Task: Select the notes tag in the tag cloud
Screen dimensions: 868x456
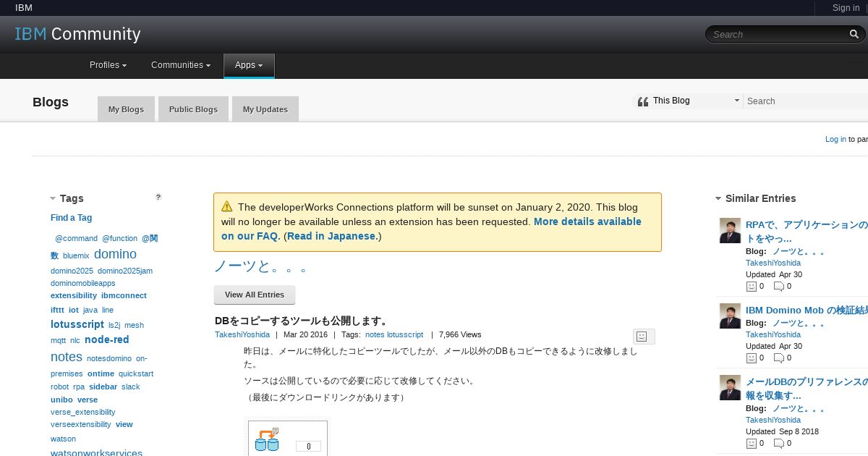Action: pos(67,357)
